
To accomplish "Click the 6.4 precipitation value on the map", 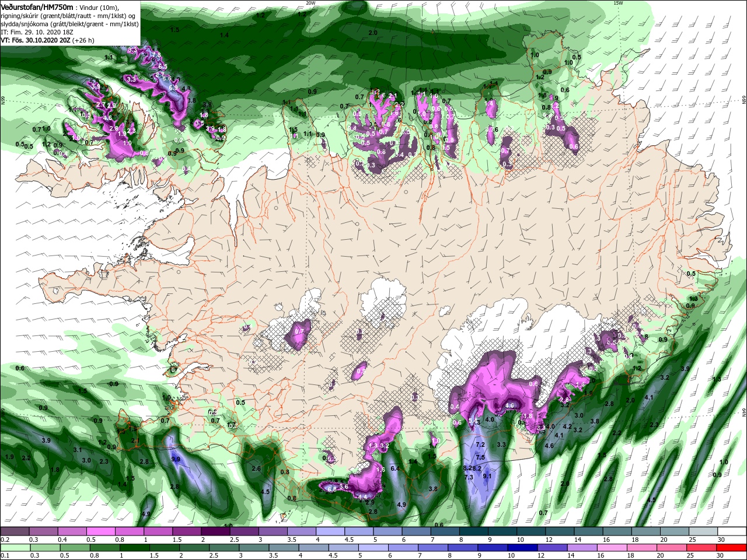I will (x=395, y=468).
